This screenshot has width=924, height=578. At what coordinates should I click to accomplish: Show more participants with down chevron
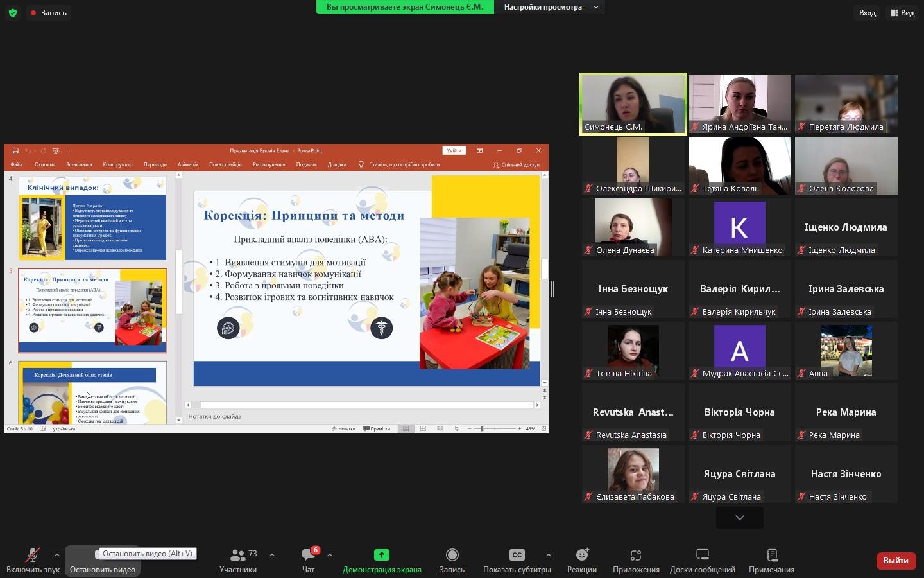point(740,518)
